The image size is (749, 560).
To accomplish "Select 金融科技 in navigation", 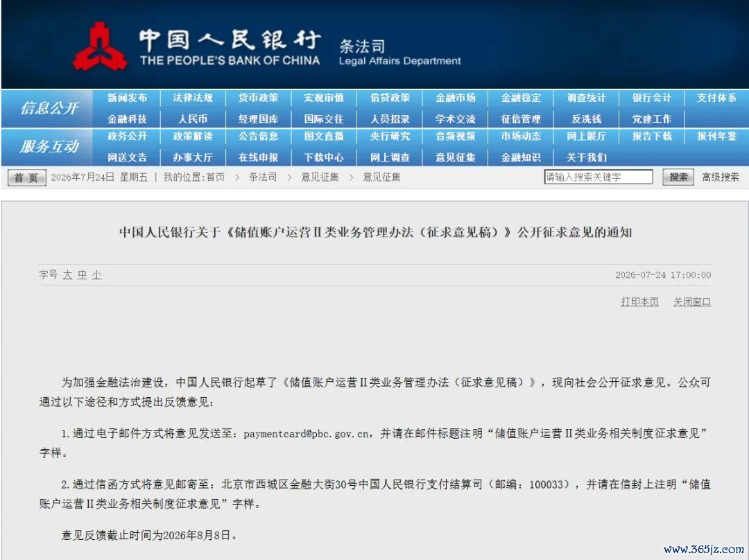I will pos(127,119).
